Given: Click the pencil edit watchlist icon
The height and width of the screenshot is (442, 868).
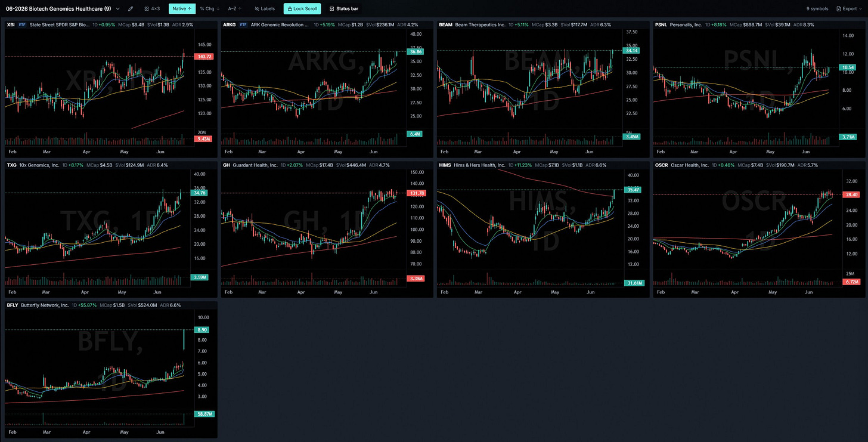Looking at the screenshot, I should click(x=131, y=9).
